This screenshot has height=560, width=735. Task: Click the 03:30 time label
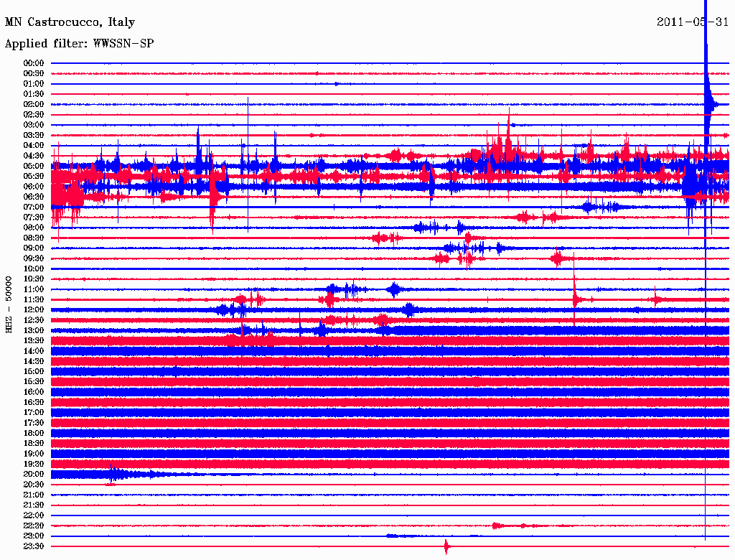pos(34,135)
